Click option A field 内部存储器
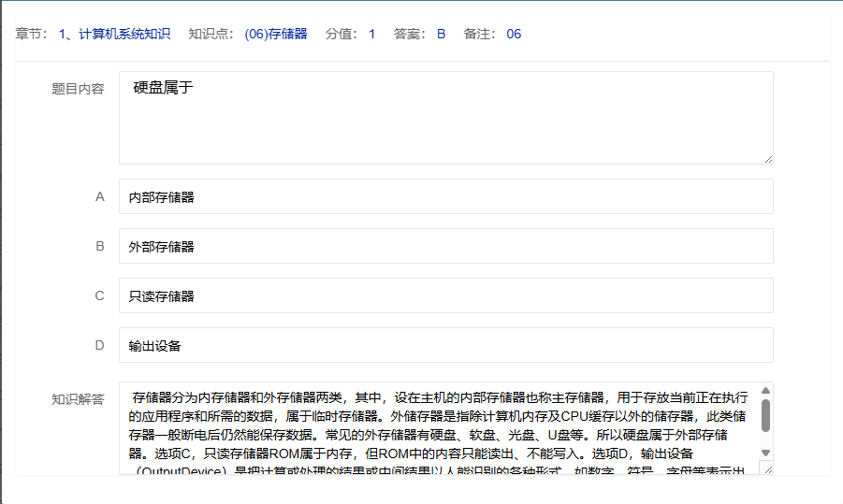The width and height of the screenshot is (843, 504). click(445, 197)
